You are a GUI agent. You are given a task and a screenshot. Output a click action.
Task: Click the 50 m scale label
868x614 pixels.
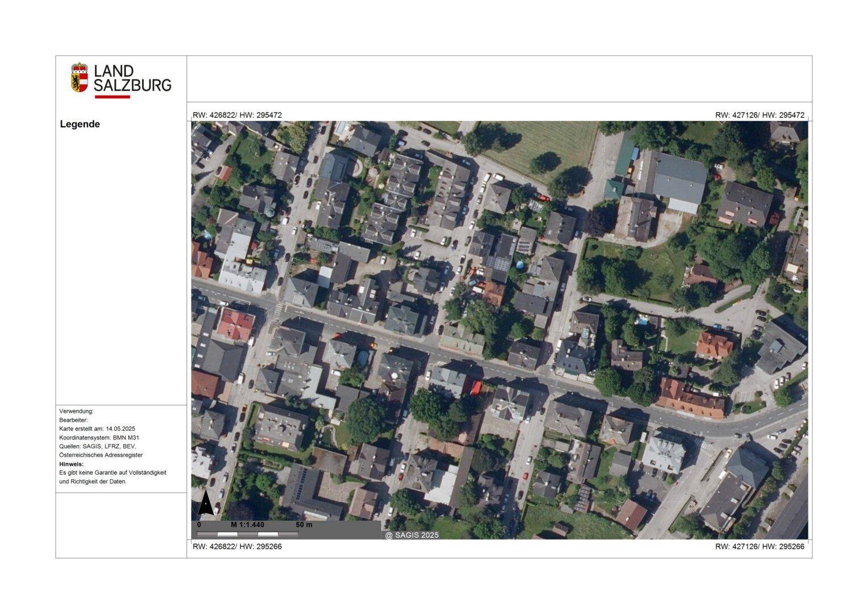[304, 525]
